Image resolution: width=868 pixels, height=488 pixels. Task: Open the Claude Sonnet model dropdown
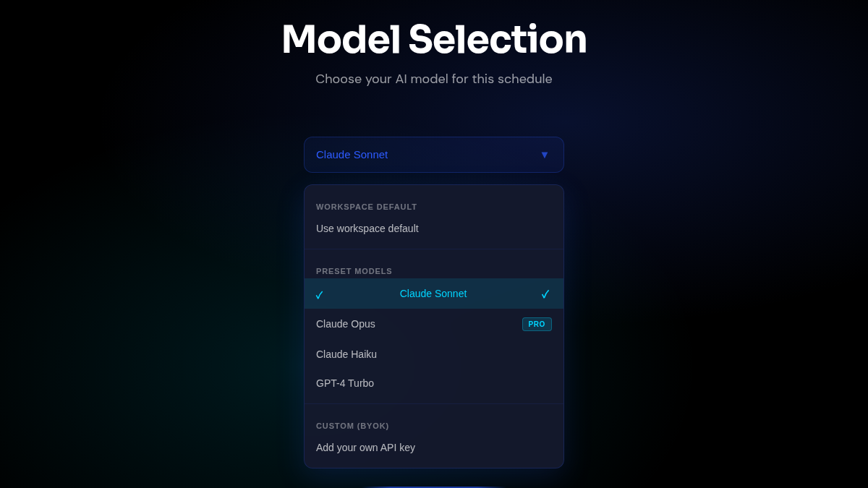click(x=434, y=155)
